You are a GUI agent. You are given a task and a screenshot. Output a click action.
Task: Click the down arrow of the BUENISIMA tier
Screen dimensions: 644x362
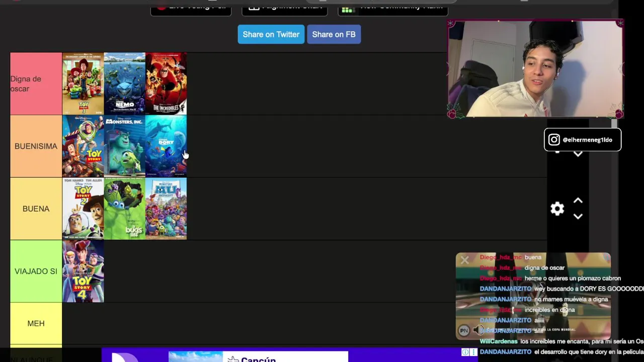578,154
